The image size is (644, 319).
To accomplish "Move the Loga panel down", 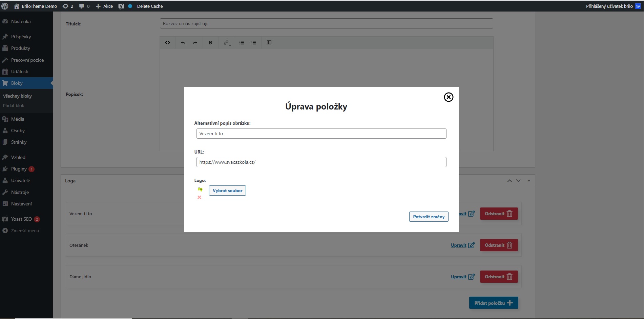I will [518, 181].
